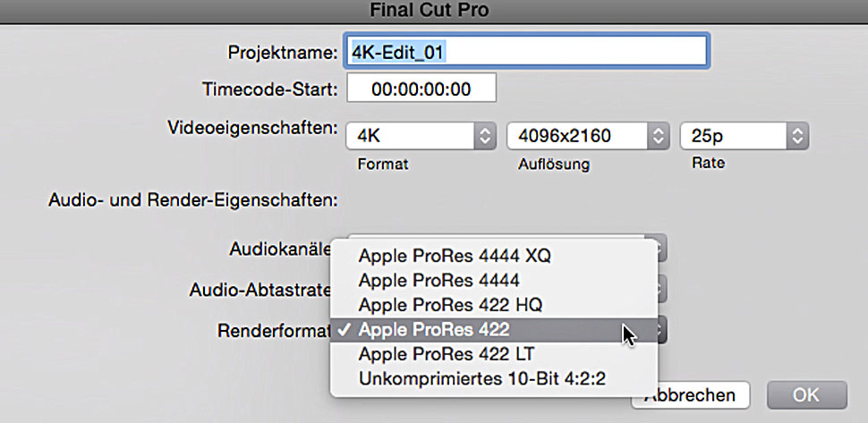Click the Audio- und Render-Eigenschaften heading
The width and height of the screenshot is (868, 423).
(x=192, y=199)
